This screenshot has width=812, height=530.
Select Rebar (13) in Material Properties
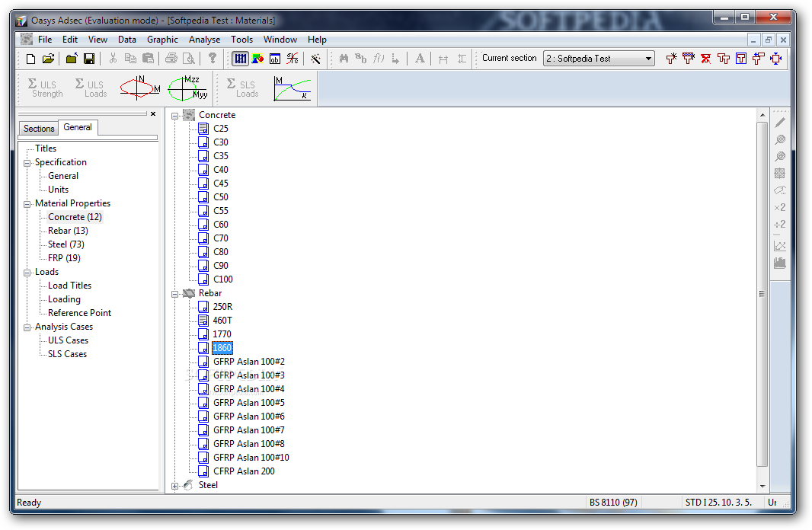tap(68, 231)
